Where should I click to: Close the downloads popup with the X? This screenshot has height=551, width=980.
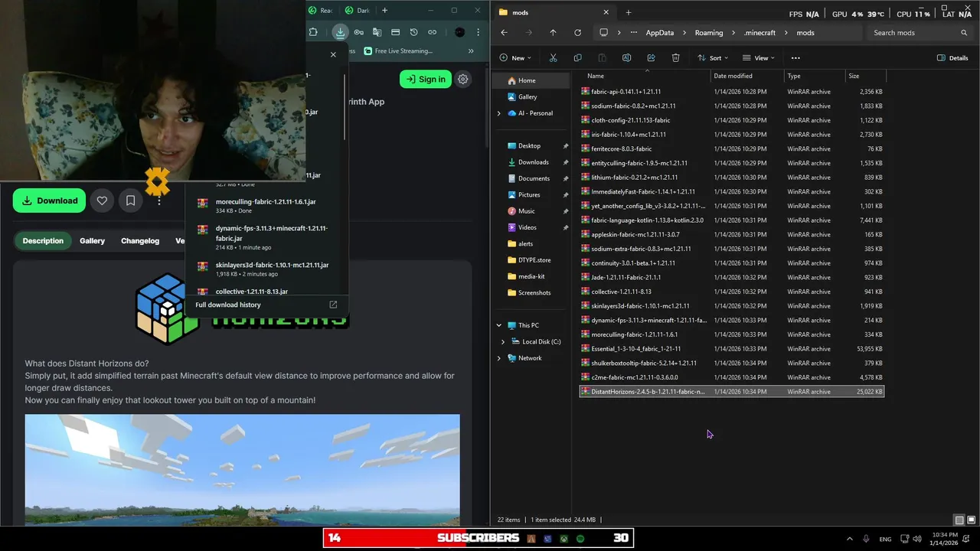pyautogui.click(x=333, y=54)
